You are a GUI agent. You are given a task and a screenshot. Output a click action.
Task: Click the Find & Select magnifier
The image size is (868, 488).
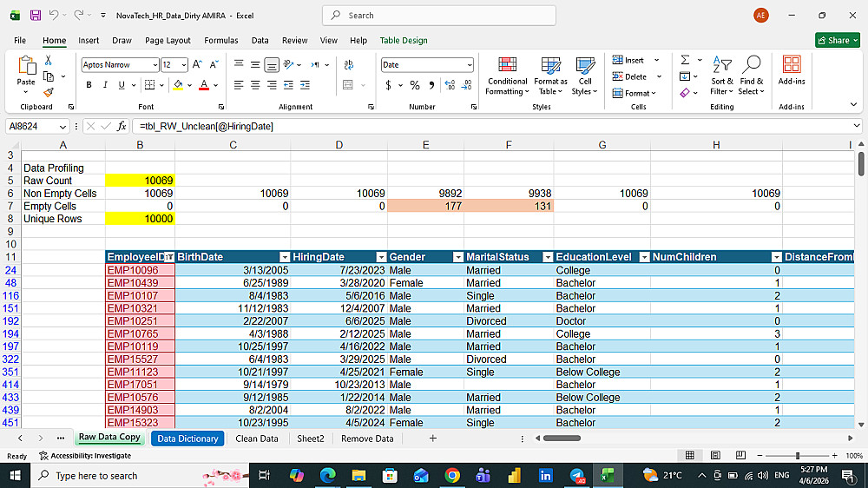tap(751, 76)
